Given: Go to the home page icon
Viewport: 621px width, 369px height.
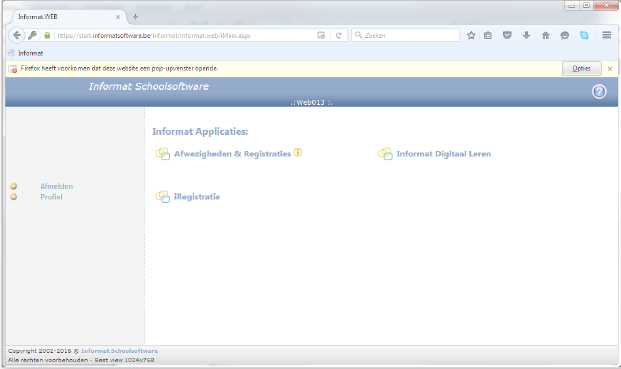Looking at the screenshot, I should point(546,35).
